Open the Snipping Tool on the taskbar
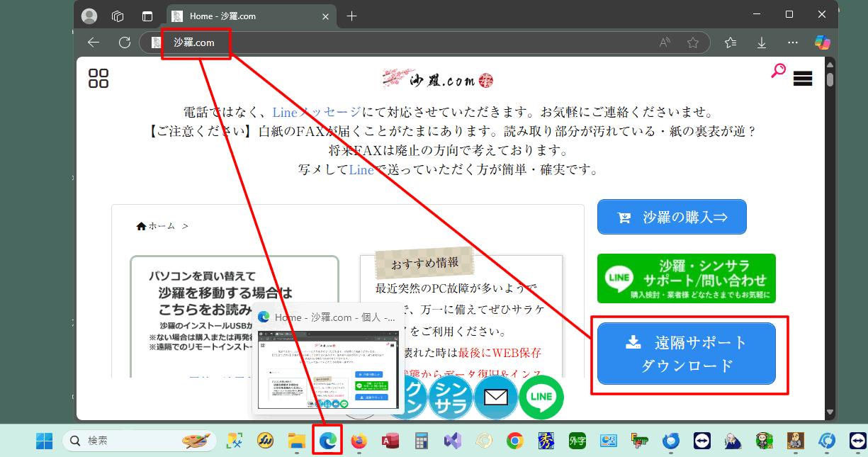Viewport: 868px width, 457px height. [235, 441]
